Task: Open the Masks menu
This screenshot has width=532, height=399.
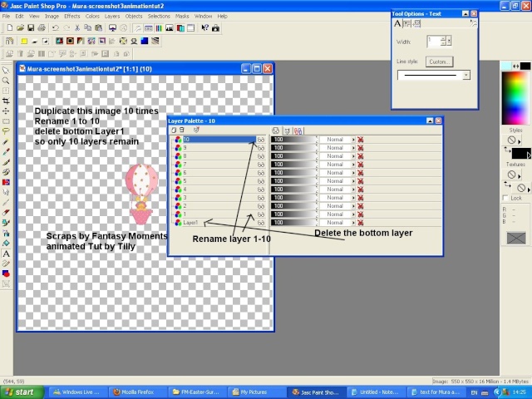Action: click(182, 16)
